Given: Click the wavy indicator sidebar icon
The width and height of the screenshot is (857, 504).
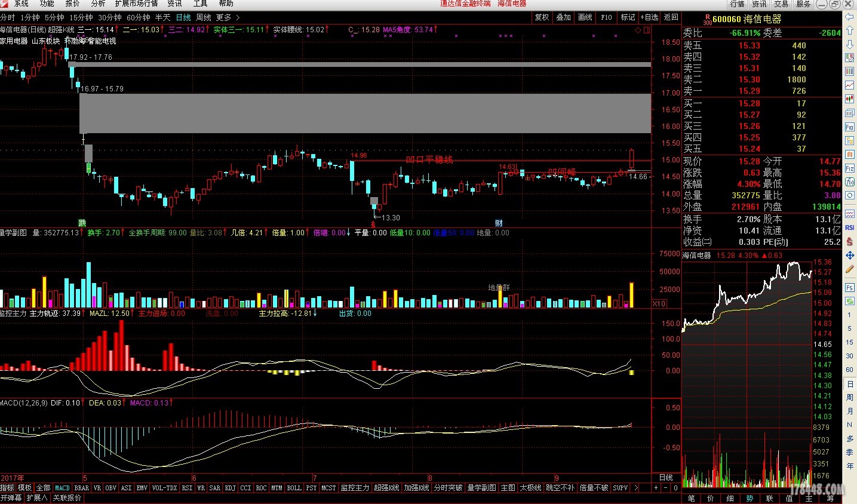Looking at the screenshot, I should 849,214.
